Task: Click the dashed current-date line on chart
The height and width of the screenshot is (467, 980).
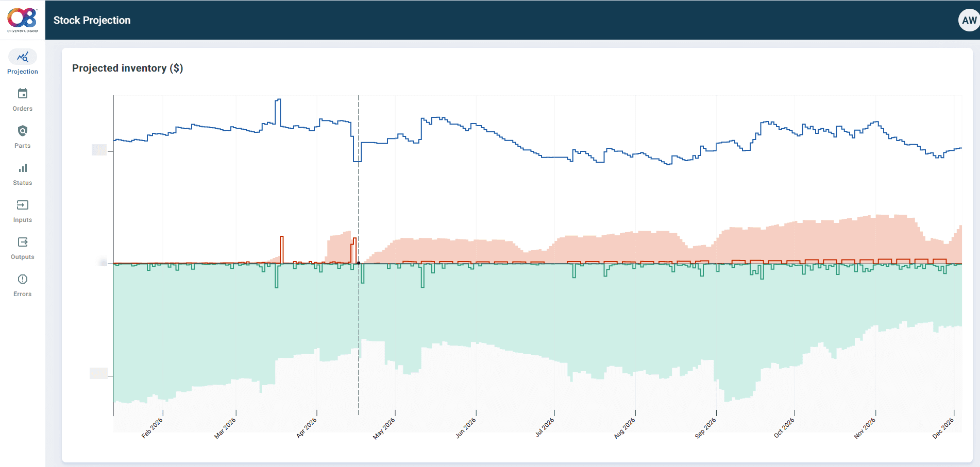Action: tap(359, 206)
